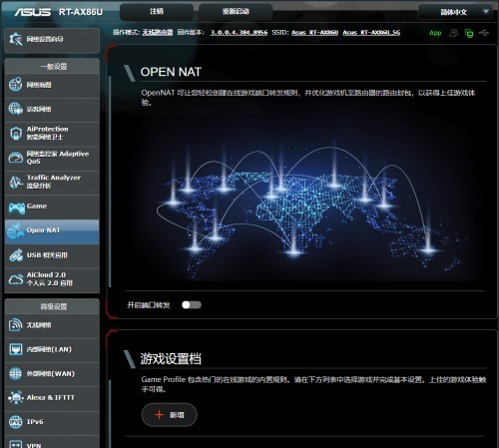Image resolution: width=499 pixels, height=448 pixels.
Task: Enable the port forwarding toggle switch
Action: [192, 304]
